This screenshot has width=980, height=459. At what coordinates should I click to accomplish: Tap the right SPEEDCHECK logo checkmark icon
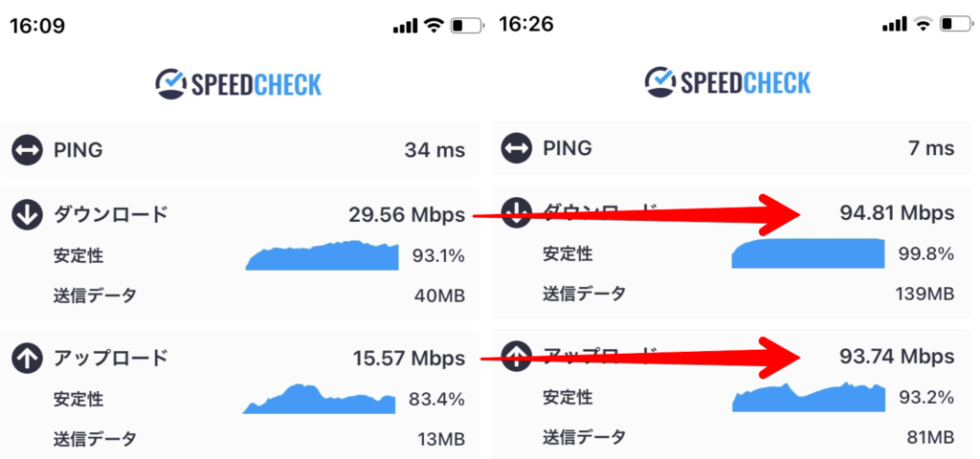click(x=660, y=83)
